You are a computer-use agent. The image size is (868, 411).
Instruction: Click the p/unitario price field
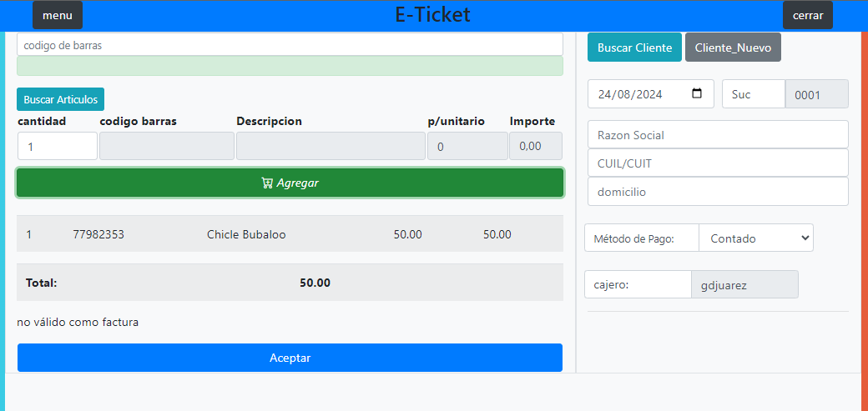click(x=467, y=146)
